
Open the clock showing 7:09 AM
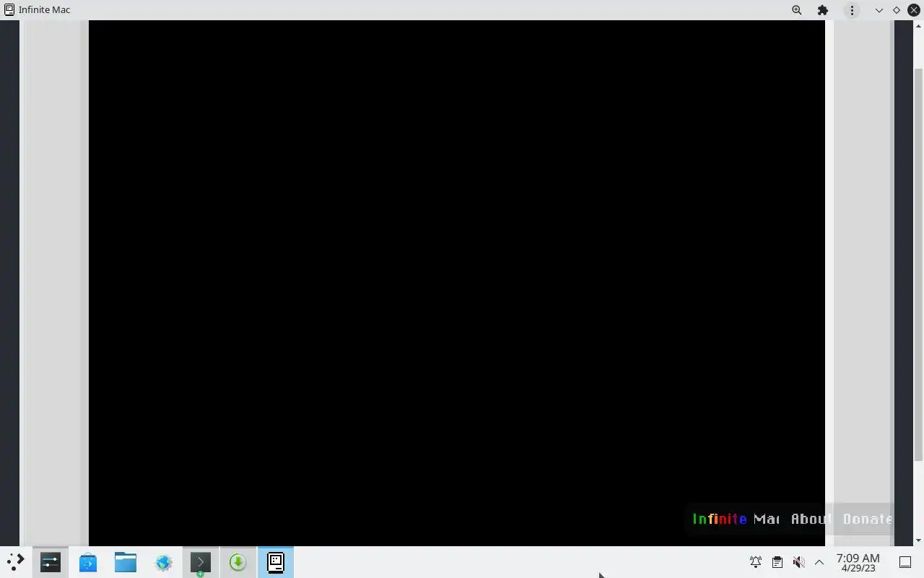(x=858, y=562)
